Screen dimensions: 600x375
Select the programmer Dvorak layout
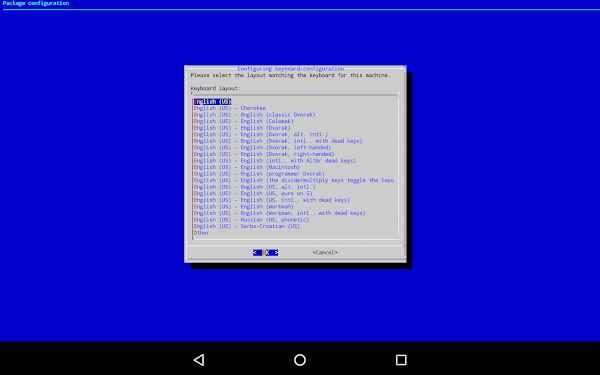(259, 174)
